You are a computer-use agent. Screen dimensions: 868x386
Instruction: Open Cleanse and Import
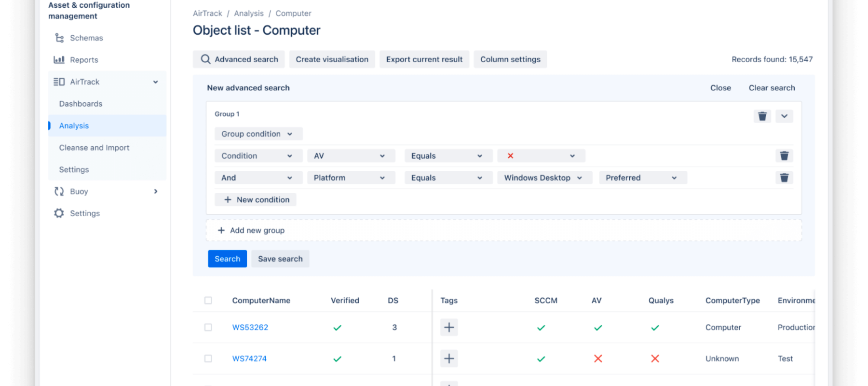94,148
